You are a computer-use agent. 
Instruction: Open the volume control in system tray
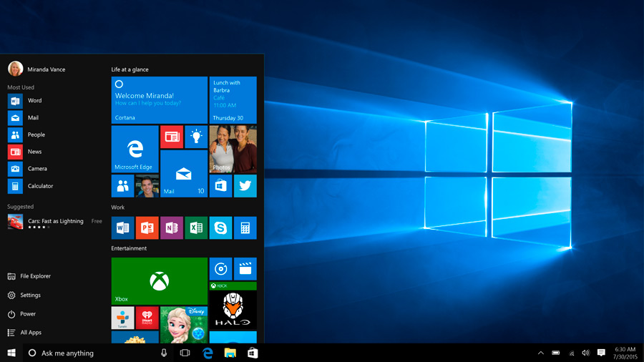click(x=585, y=353)
